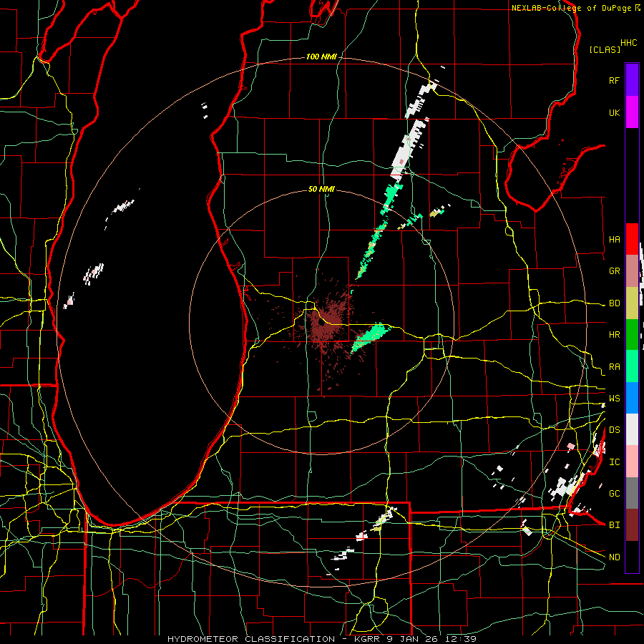Click the purple RF legend swatch

click(632, 80)
